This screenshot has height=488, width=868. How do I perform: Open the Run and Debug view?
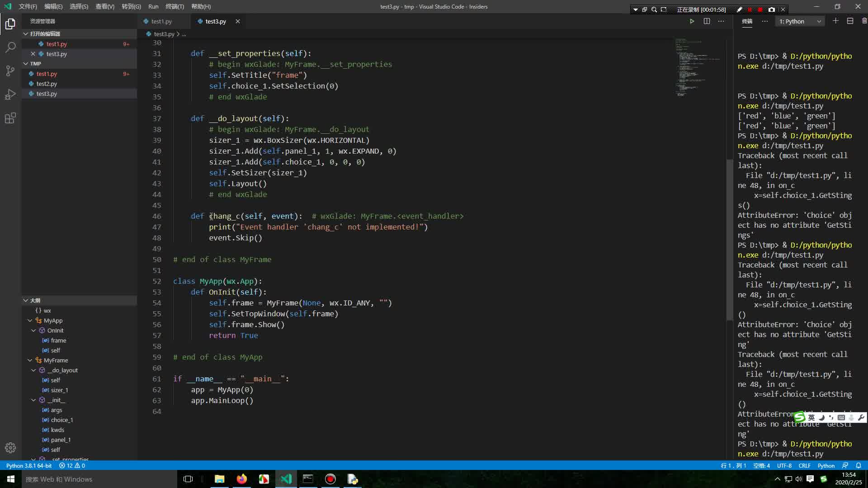10,94
